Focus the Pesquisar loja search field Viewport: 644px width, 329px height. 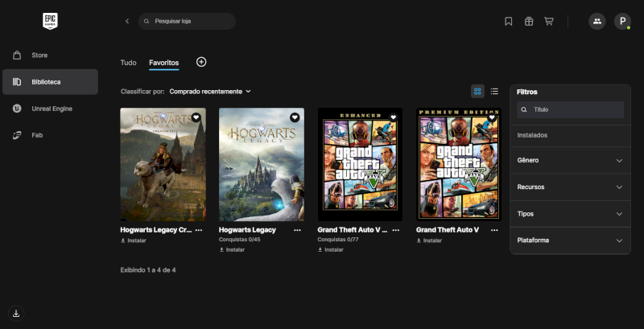[x=187, y=21]
